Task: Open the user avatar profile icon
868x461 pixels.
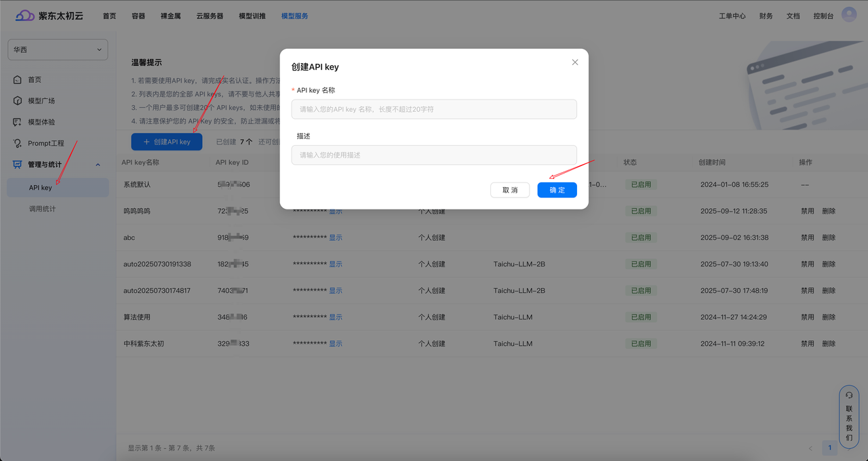Action: (x=849, y=15)
